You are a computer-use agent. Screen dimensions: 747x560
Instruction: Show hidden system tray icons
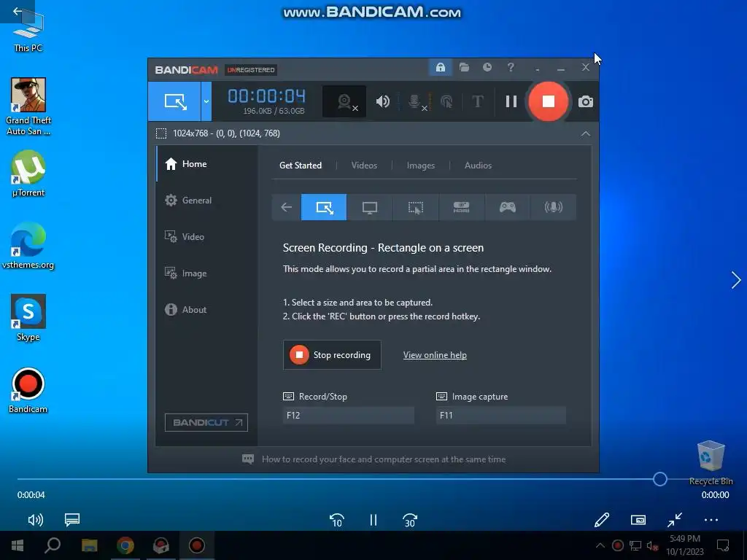click(600, 545)
